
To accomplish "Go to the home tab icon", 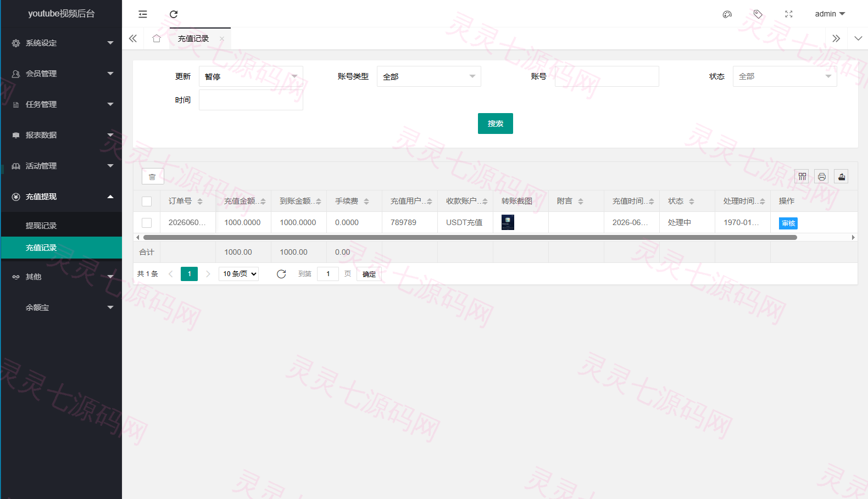I will [157, 38].
